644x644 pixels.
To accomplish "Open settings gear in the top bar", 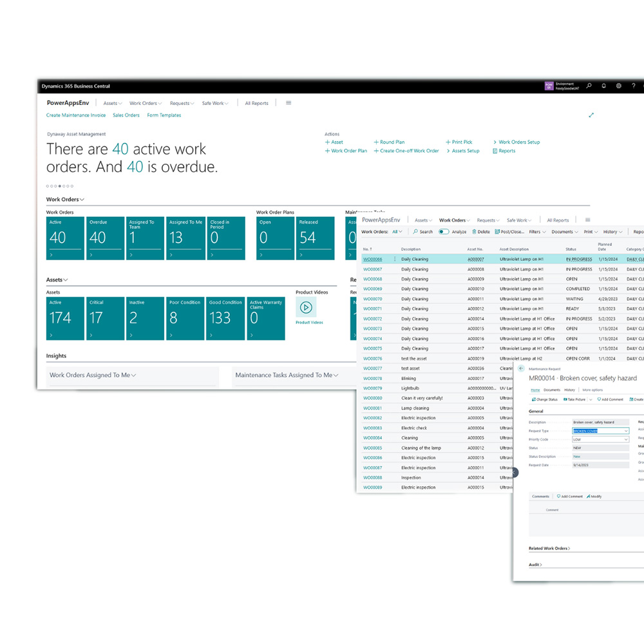I will (618, 86).
